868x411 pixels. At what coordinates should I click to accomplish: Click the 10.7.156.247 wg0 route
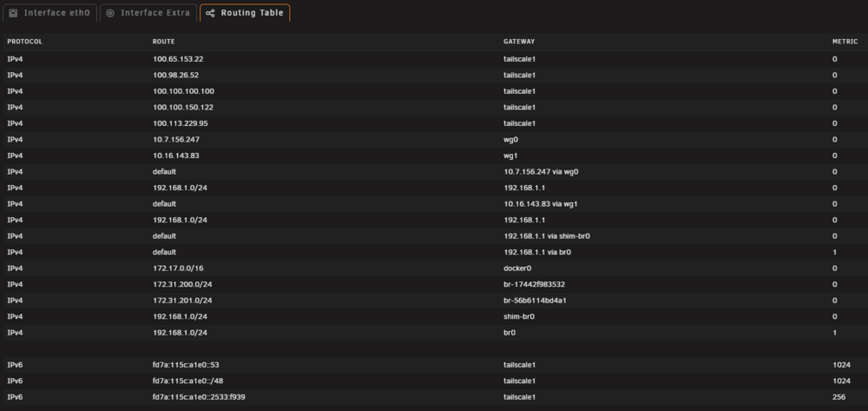(434, 139)
